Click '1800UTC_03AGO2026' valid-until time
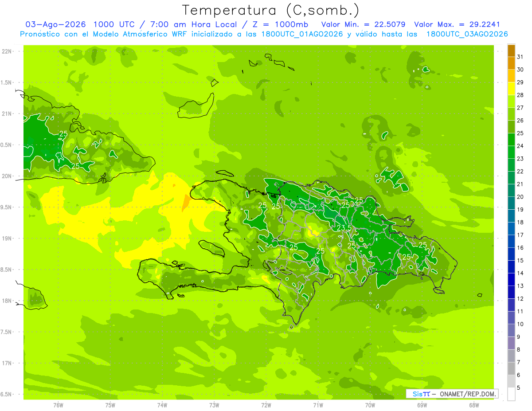532x411 pixels. (x=466, y=34)
